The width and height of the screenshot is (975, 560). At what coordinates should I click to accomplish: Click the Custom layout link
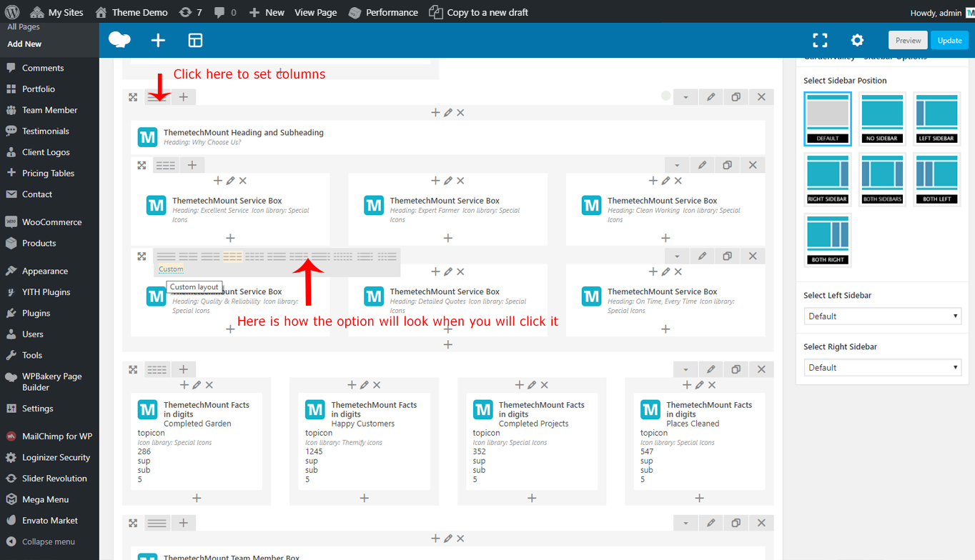pyautogui.click(x=171, y=269)
